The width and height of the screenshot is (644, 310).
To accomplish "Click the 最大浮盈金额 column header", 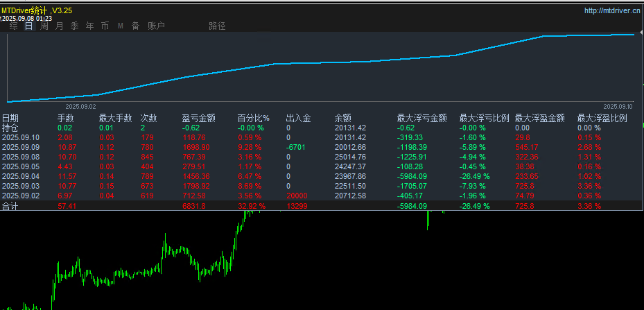I will [540, 119].
